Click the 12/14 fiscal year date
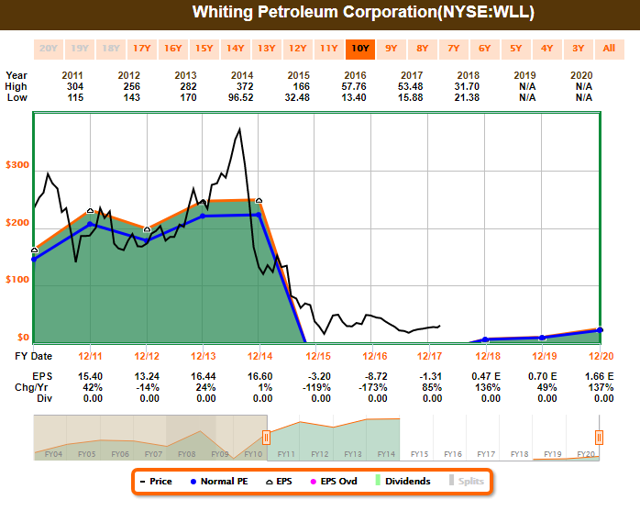 [260, 356]
